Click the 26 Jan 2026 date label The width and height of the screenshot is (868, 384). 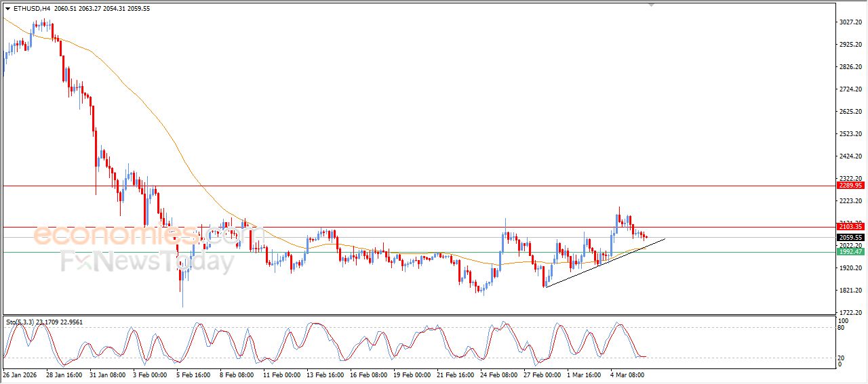click(x=20, y=374)
